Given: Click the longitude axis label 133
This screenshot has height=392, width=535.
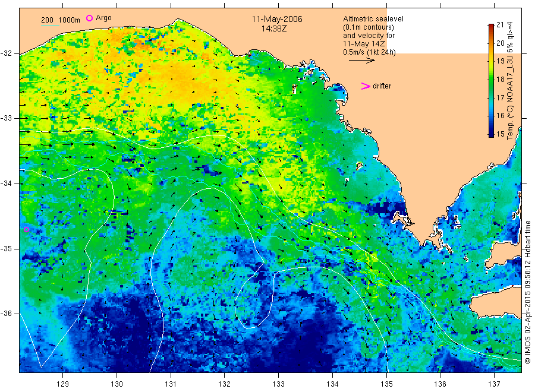Looking at the screenshot, I should [278, 384].
